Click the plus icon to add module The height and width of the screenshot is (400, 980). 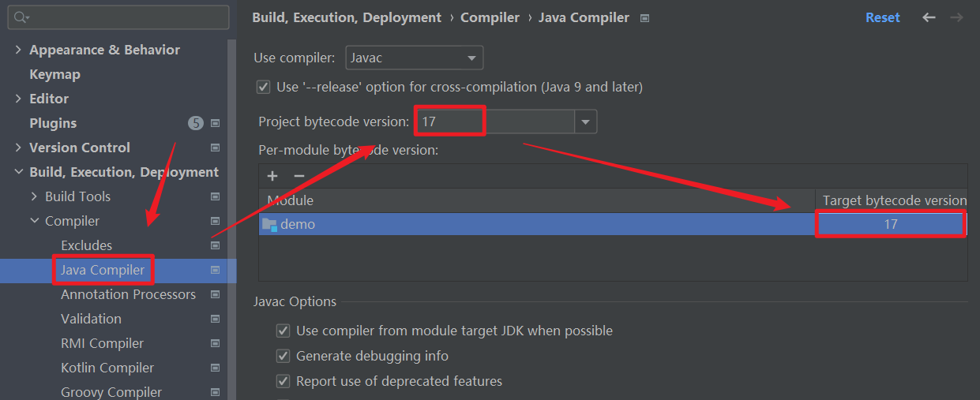click(272, 177)
